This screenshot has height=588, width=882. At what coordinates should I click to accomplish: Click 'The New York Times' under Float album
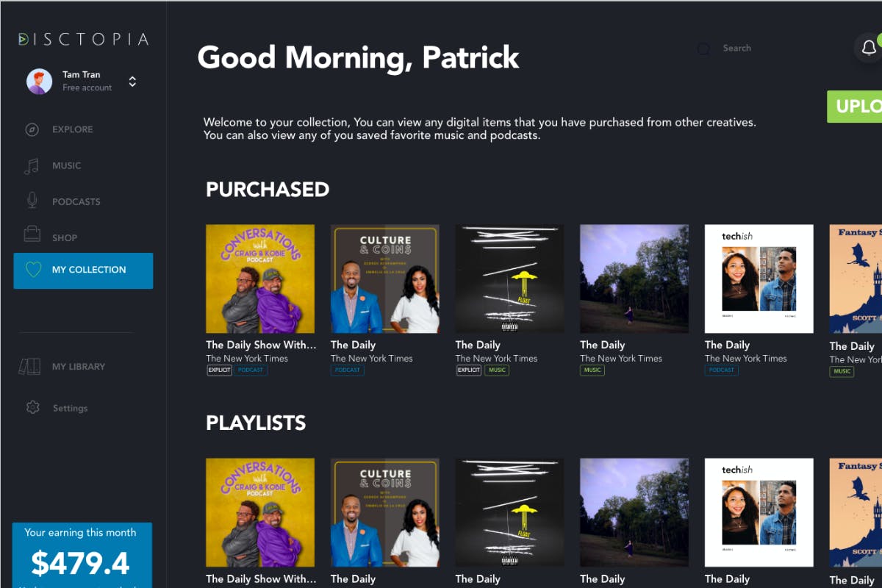(497, 359)
